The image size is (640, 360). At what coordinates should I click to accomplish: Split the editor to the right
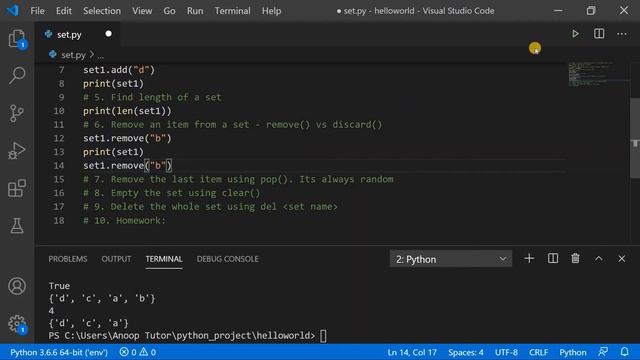[599, 34]
